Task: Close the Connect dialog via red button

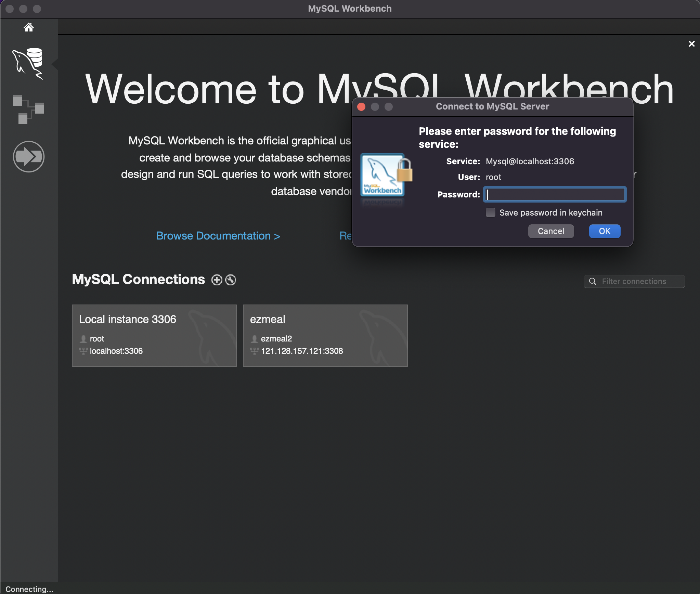Action: click(x=361, y=107)
